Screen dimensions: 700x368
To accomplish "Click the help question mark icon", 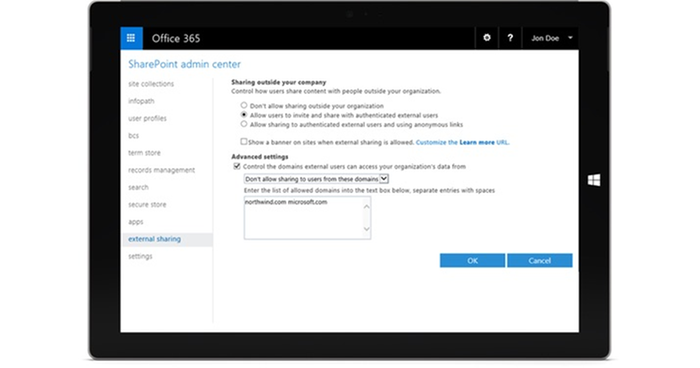I will pos(510,38).
